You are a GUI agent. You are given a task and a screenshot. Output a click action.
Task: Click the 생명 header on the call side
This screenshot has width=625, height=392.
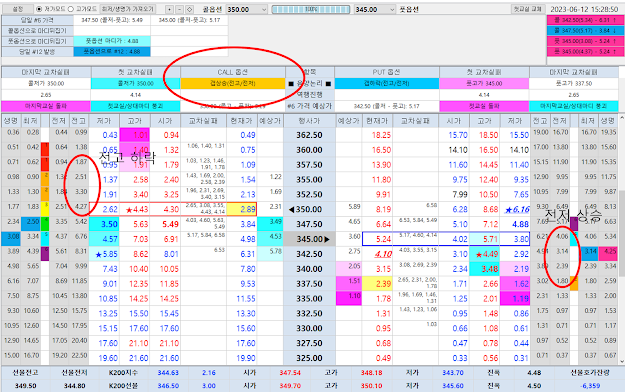point(11,121)
